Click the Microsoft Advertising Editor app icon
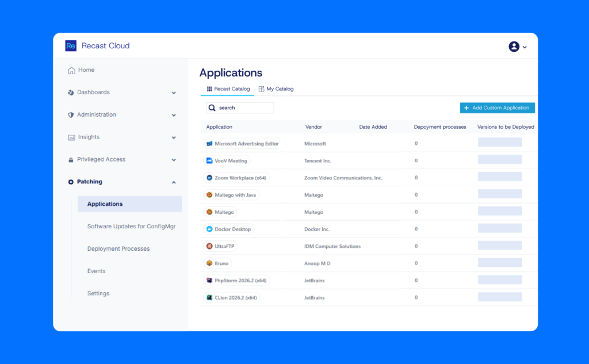589x364 pixels. [x=209, y=144]
